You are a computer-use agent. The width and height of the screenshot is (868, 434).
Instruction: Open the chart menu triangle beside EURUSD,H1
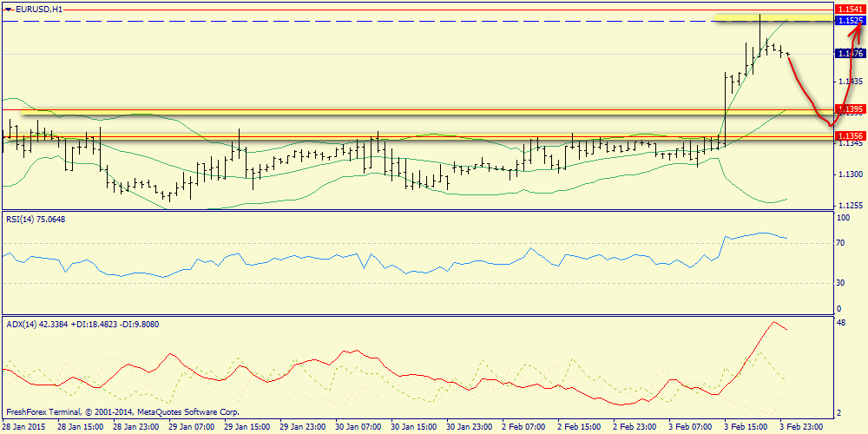(x=9, y=9)
